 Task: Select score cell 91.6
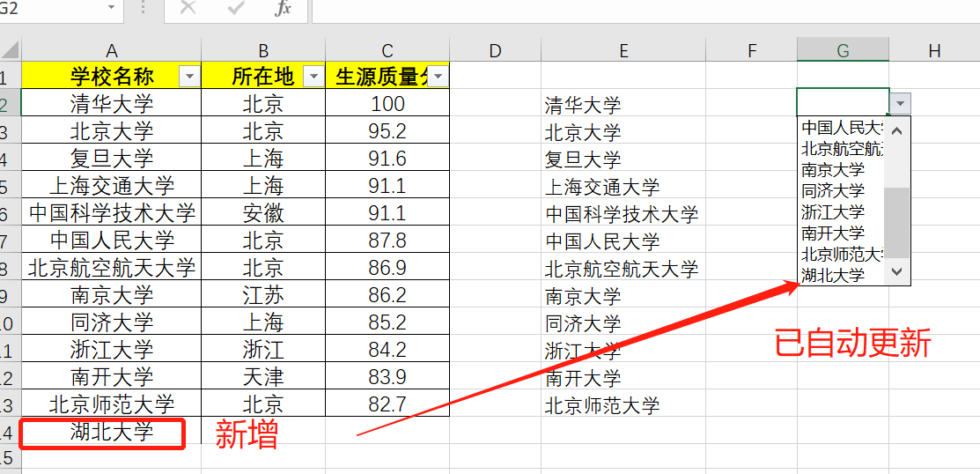click(387, 158)
